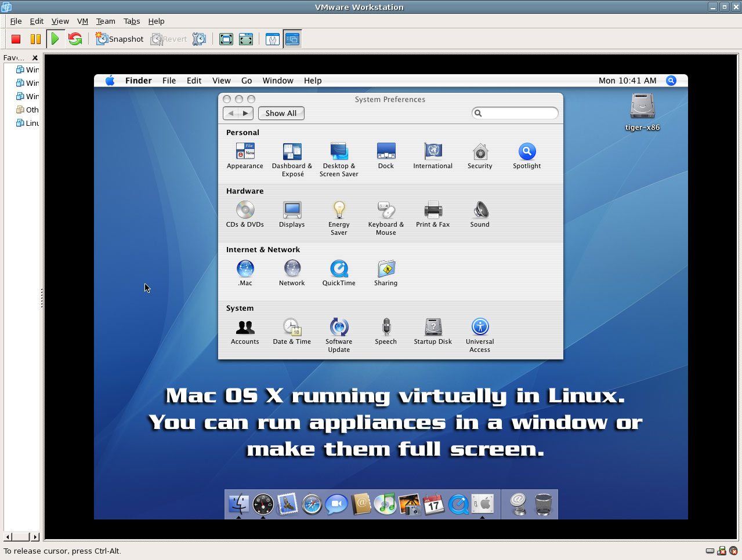
Task: Switch to VM console view
Action: [292, 39]
